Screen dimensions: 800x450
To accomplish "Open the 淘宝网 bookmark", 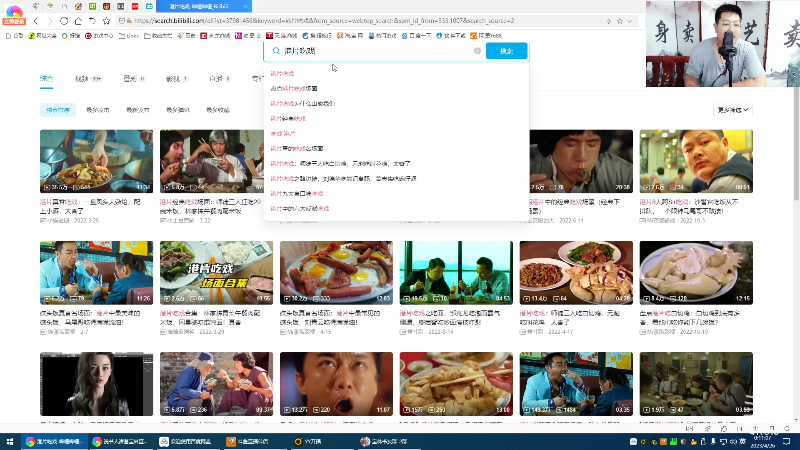I will [x=350, y=36].
